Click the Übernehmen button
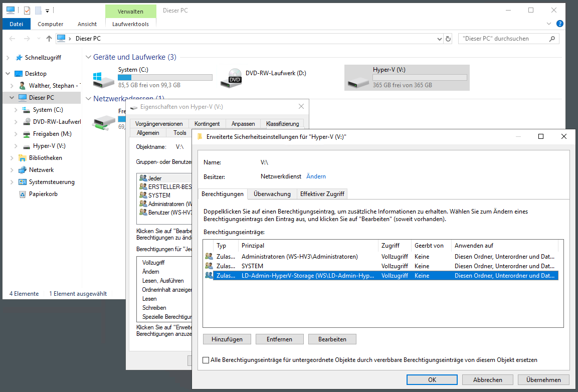 click(x=543, y=379)
